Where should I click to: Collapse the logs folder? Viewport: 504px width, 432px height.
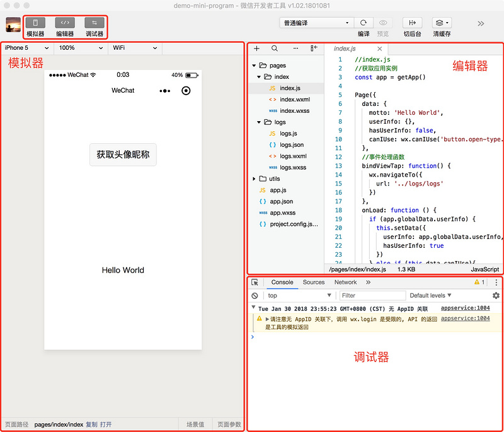[x=259, y=122]
